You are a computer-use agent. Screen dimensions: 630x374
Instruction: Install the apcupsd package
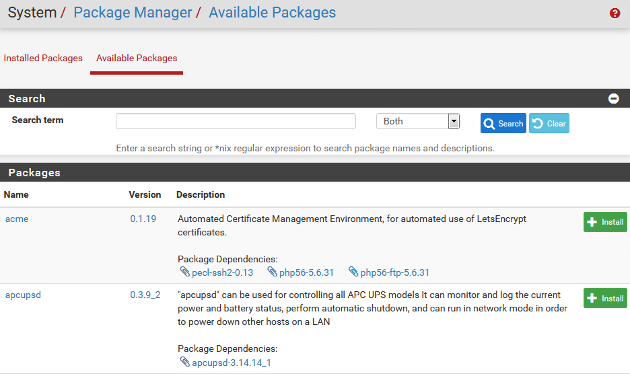(x=605, y=298)
